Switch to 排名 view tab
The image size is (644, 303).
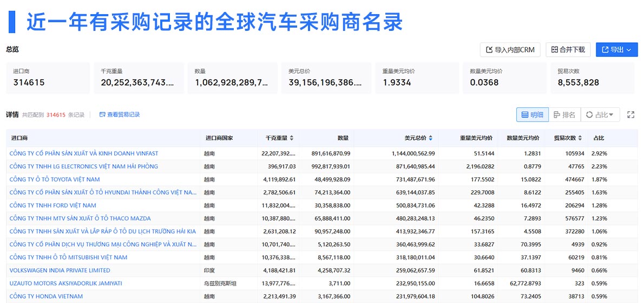[564, 115]
